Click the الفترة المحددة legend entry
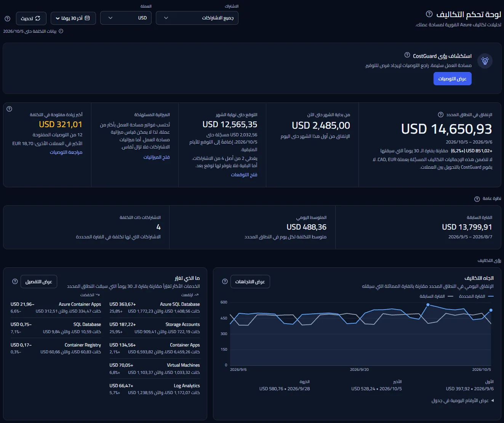The image size is (504, 423). pos(476,296)
